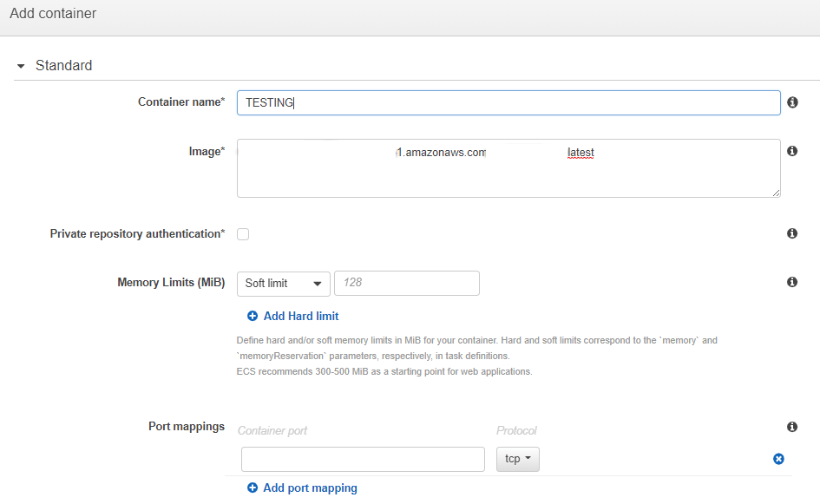Click the Add port mapping link

point(310,488)
